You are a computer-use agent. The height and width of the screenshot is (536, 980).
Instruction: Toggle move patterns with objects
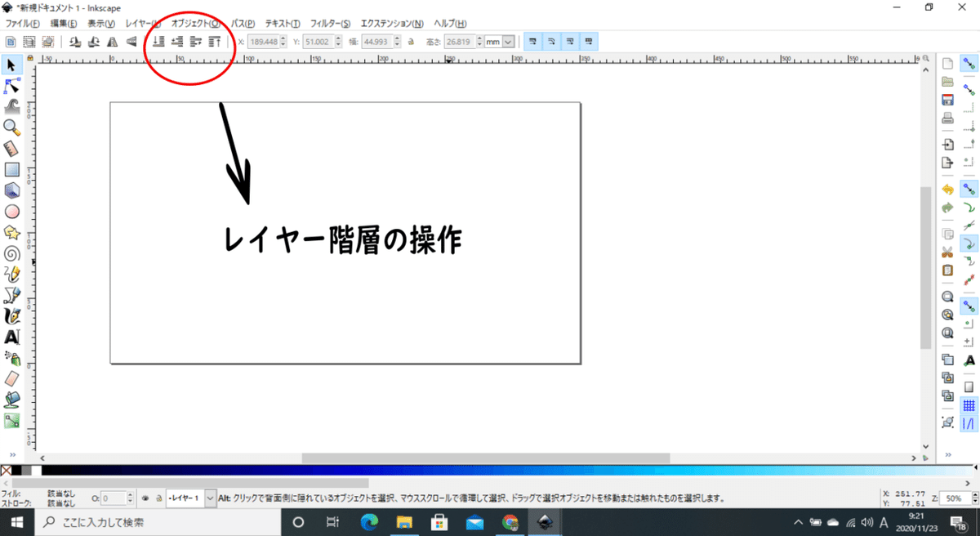point(589,41)
